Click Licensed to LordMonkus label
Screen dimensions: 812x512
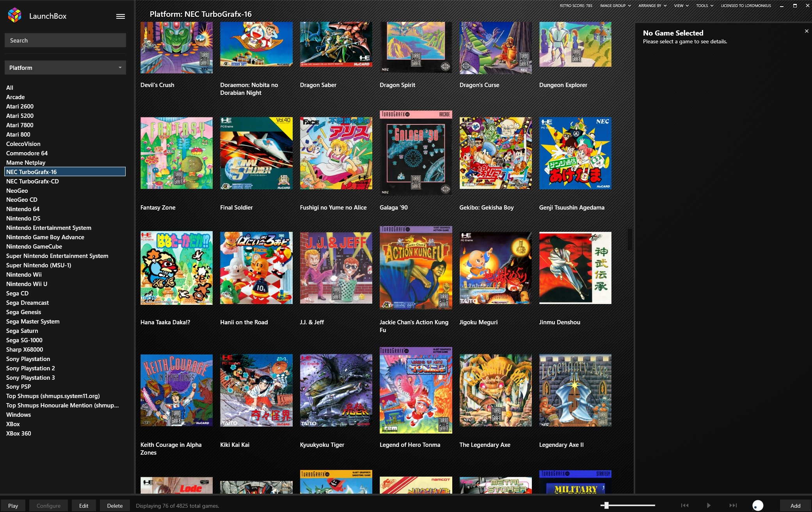(x=746, y=5)
